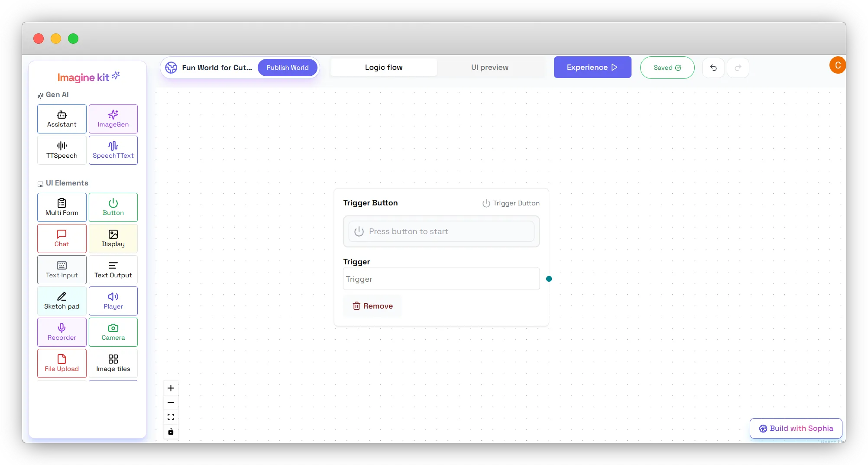Add a Camera element to the canvas

113,332
